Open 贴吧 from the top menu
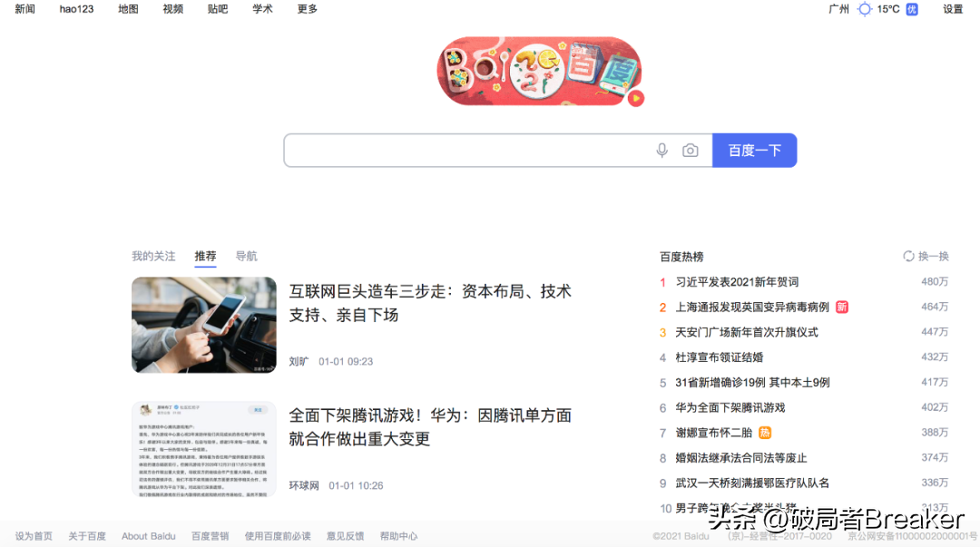Screen dimensions: 980x547 click(217, 9)
